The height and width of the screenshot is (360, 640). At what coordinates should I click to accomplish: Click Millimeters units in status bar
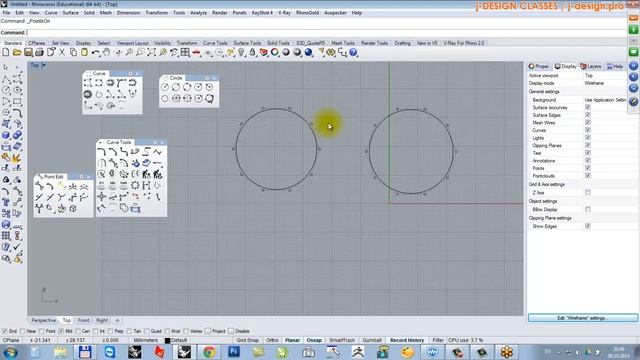pyautogui.click(x=145, y=340)
